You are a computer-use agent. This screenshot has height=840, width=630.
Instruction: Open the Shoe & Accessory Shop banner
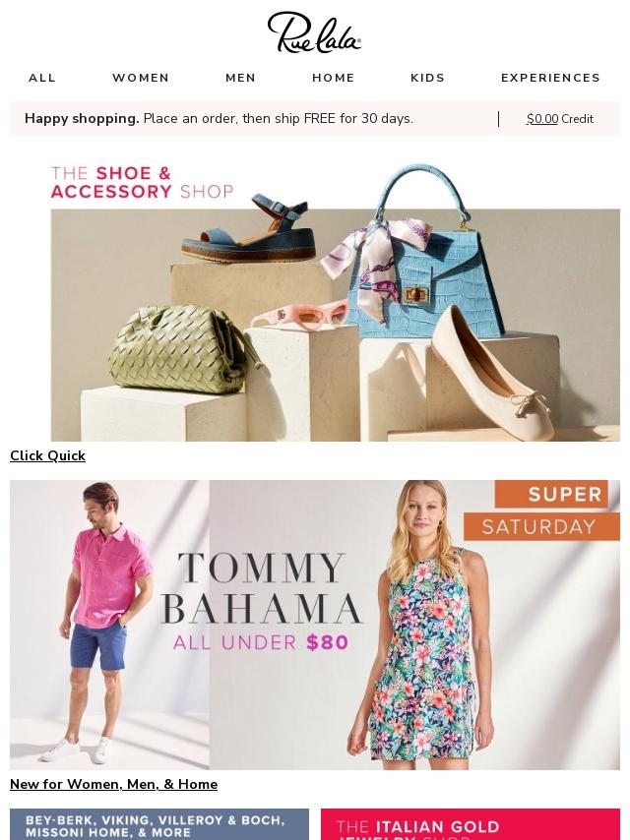[x=315, y=300]
